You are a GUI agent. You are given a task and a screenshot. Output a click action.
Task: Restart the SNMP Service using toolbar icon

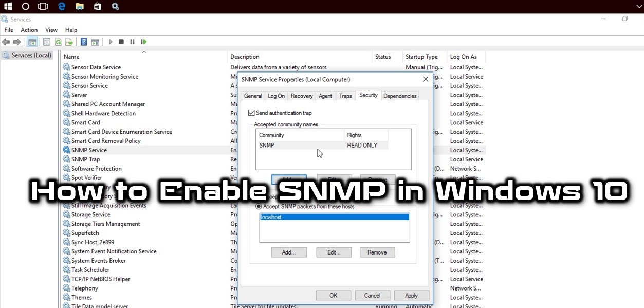(x=143, y=42)
